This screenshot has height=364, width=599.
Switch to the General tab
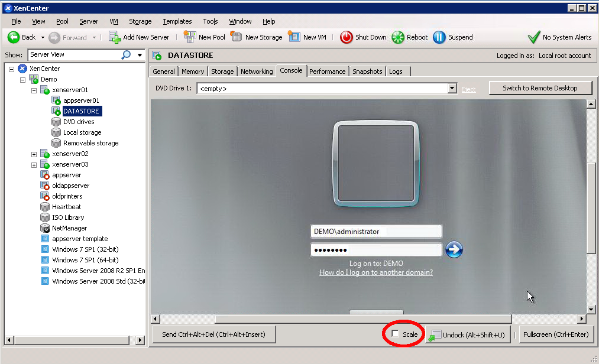coord(164,71)
